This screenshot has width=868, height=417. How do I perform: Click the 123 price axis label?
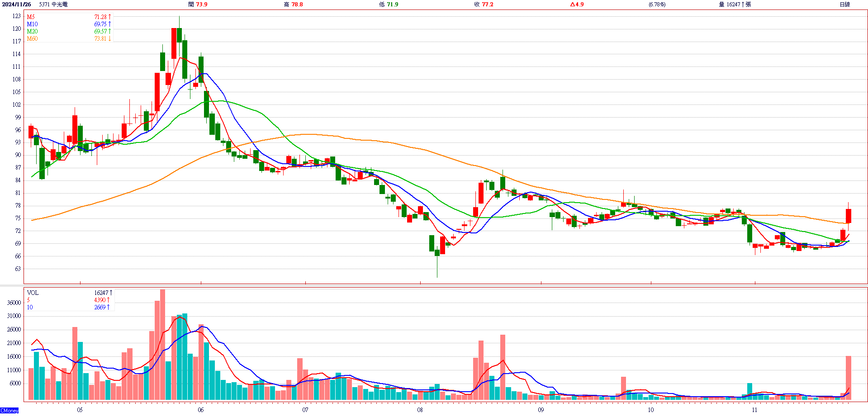point(16,16)
